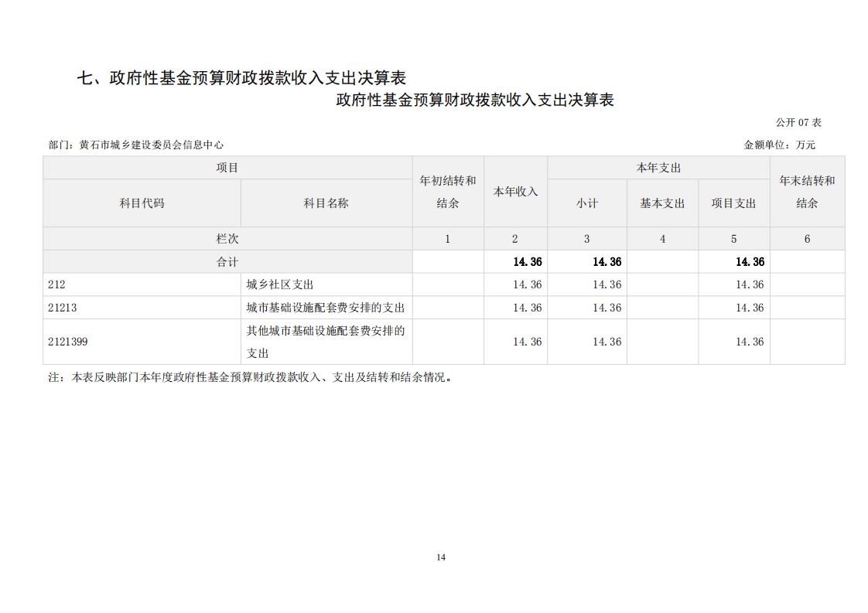Click the footnote beginning with 注：
Screen dimensions: 868x613
click(x=251, y=378)
